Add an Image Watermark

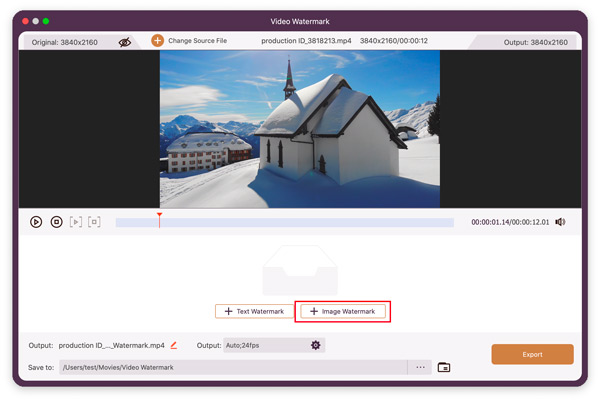click(343, 311)
